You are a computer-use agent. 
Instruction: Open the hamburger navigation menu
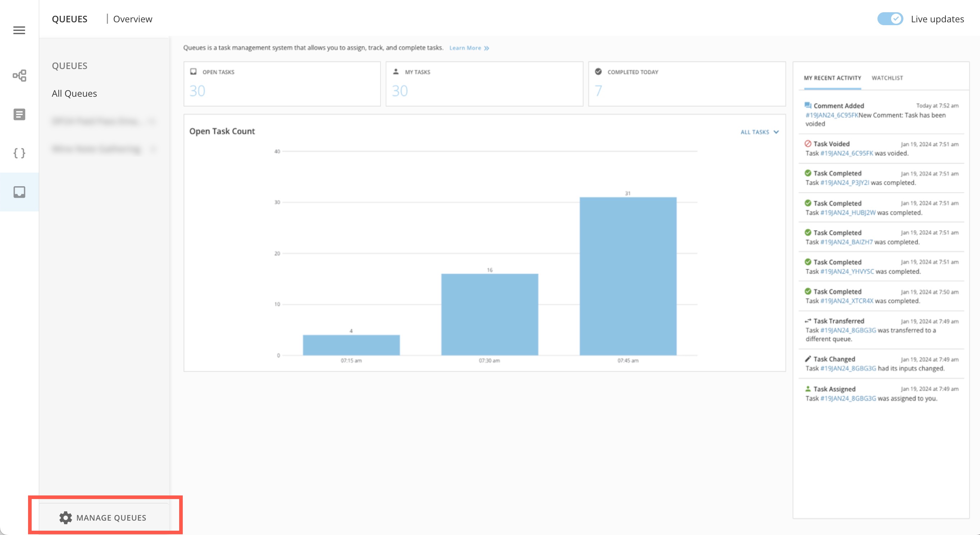click(19, 30)
